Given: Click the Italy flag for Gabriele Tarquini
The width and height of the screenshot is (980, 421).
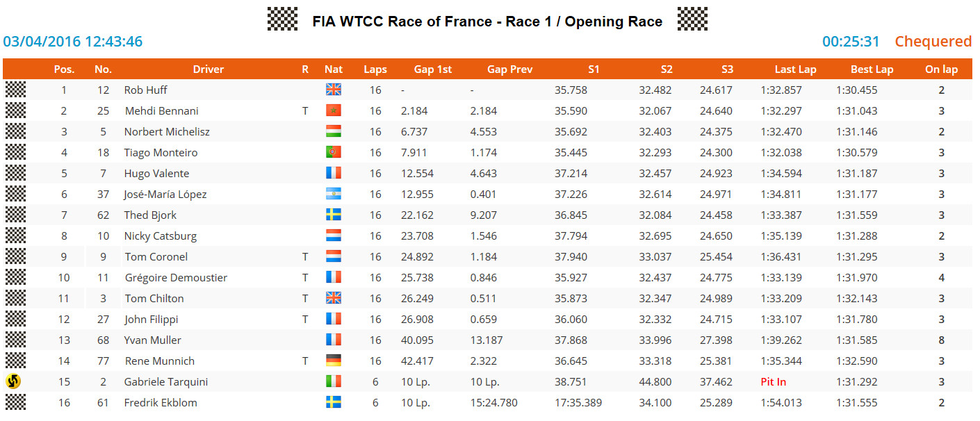Looking at the screenshot, I should [x=334, y=381].
